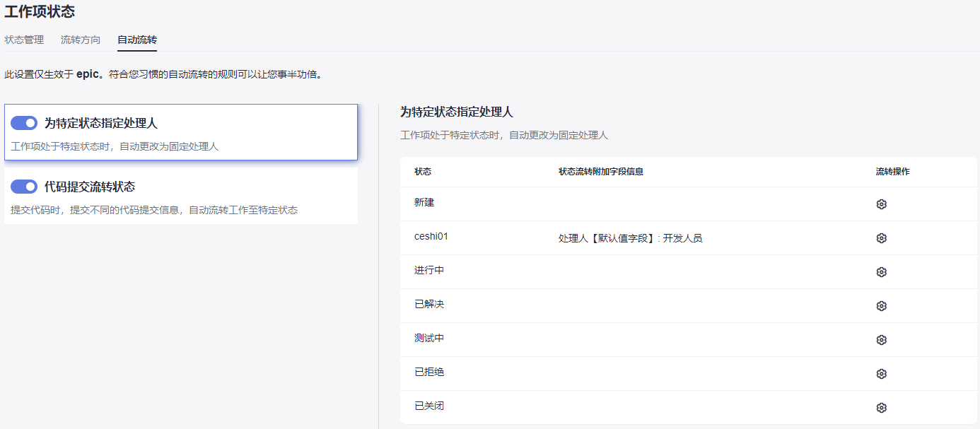Open the 流转方向 tab
The height and width of the screenshot is (429, 980).
coord(81,40)
